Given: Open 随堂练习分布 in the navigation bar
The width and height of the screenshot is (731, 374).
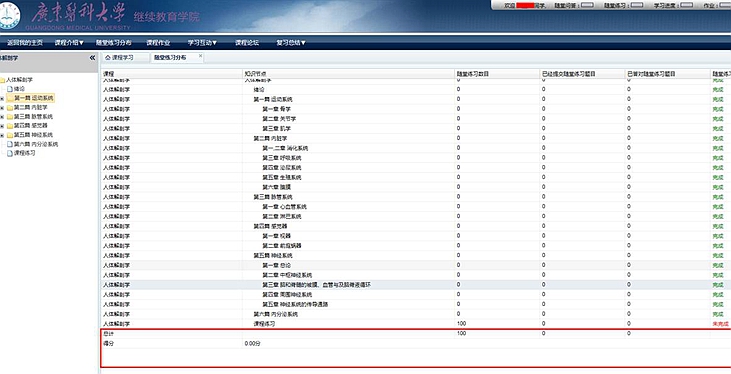Looking at the screenshot, I should (114, 42).
